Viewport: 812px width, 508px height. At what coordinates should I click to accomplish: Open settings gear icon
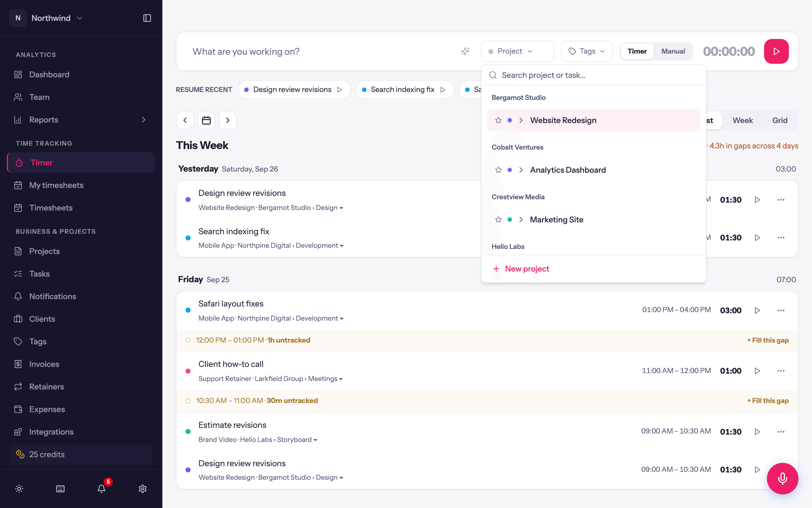tap(143, 489)
